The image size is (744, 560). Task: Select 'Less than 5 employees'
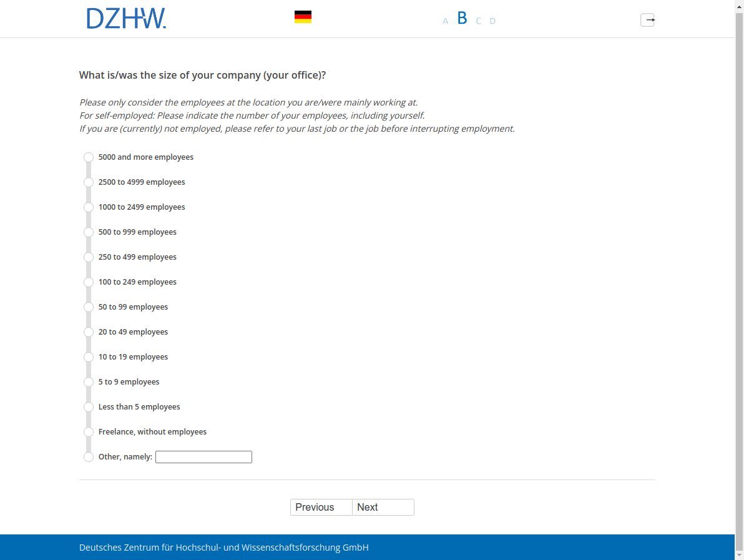(89, 407)
